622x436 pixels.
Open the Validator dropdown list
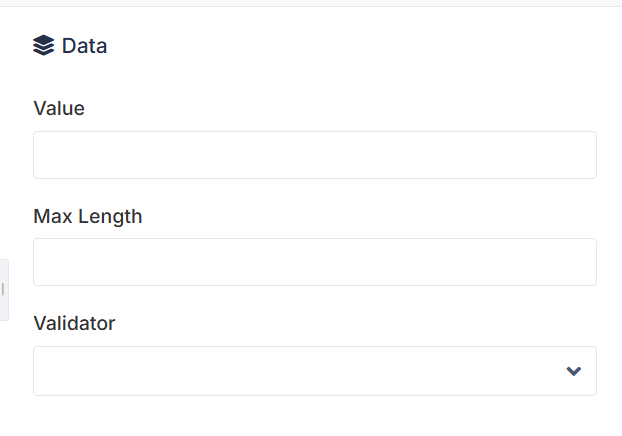click(315, 371)
